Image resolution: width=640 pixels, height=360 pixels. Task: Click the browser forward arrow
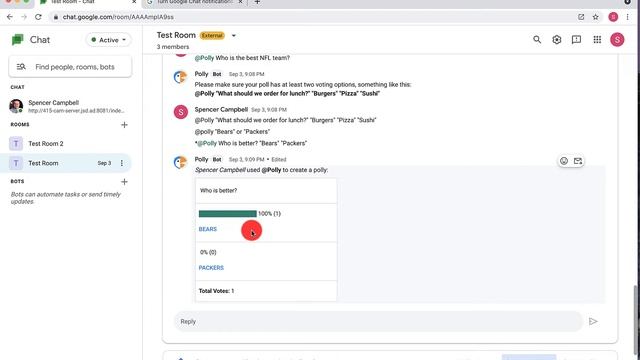tap(24, 17)
